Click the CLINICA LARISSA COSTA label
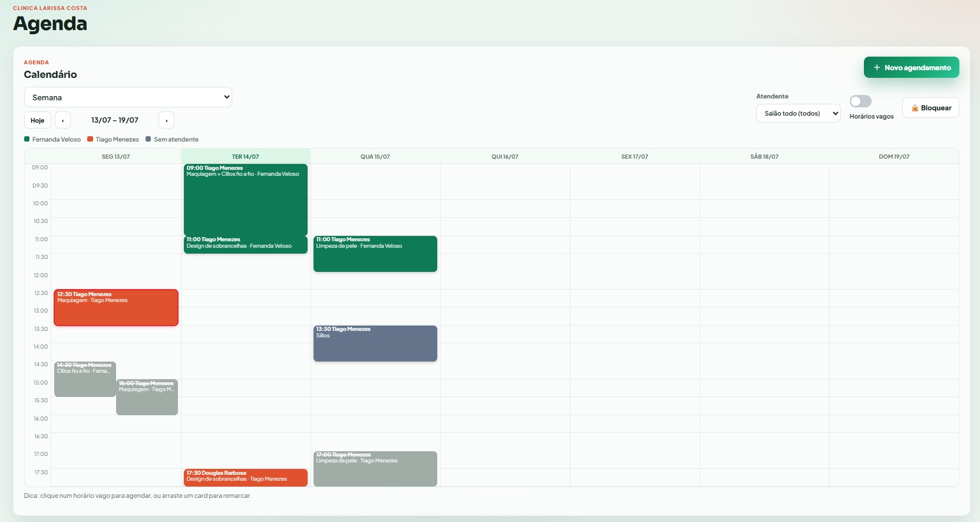 tap(50, 8)
